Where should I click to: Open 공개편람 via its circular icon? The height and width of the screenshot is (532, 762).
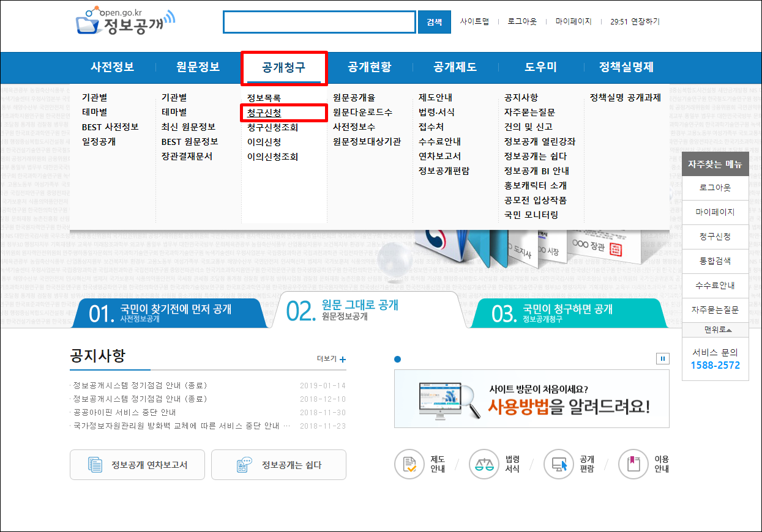[x=558, y=464]
